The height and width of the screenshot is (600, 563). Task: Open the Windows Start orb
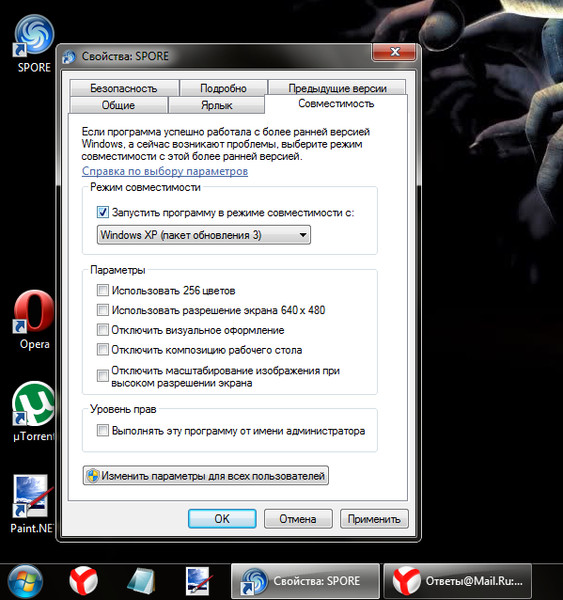[x=25, y=581]
